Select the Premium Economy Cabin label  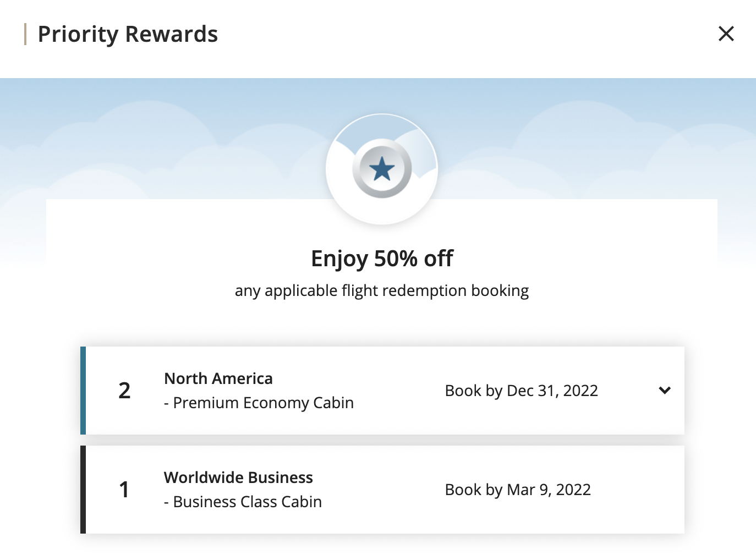coord(259,403)
